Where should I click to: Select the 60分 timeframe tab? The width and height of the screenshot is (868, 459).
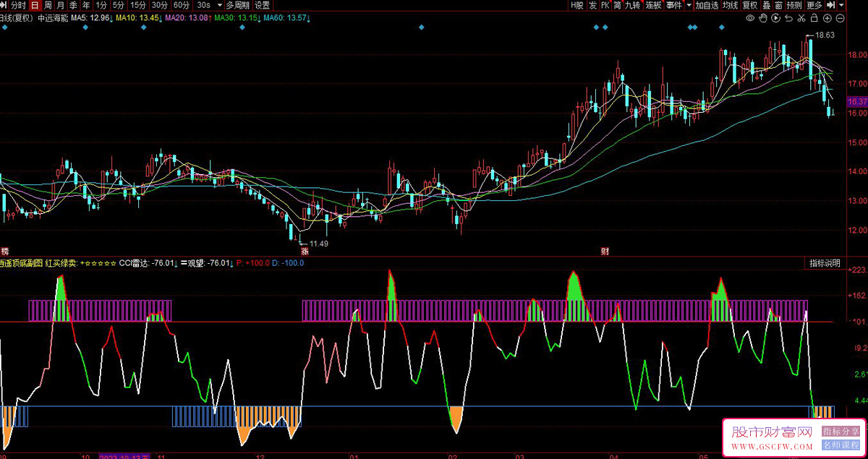tap(182, 5)
